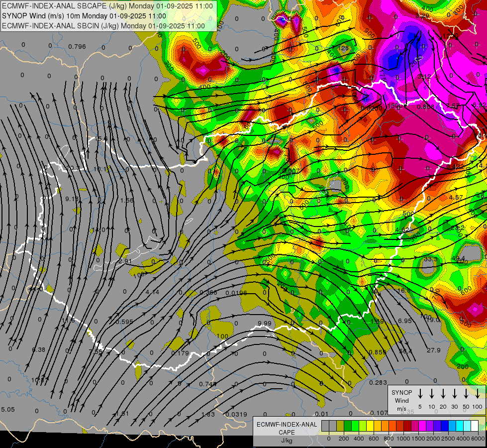Click the SBCAPE header line

107,6
